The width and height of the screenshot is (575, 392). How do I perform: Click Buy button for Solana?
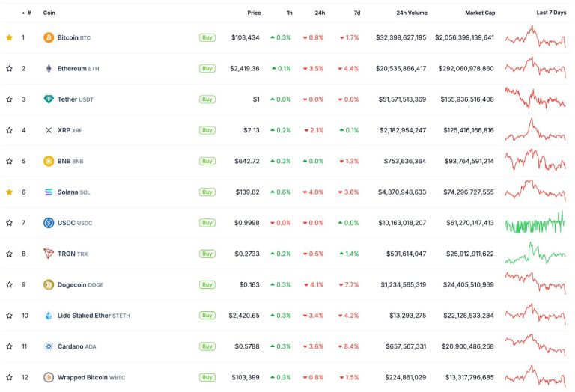(207, 192)
